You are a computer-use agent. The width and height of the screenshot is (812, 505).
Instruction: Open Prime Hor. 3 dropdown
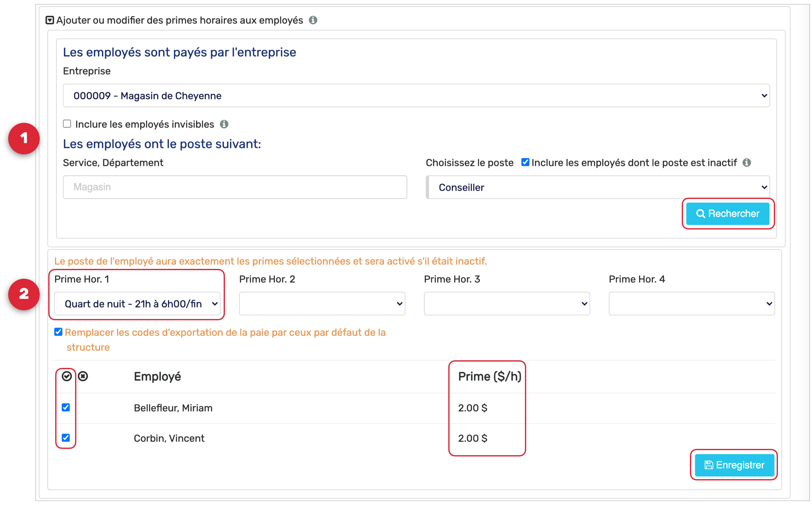(x=507, y=304)
